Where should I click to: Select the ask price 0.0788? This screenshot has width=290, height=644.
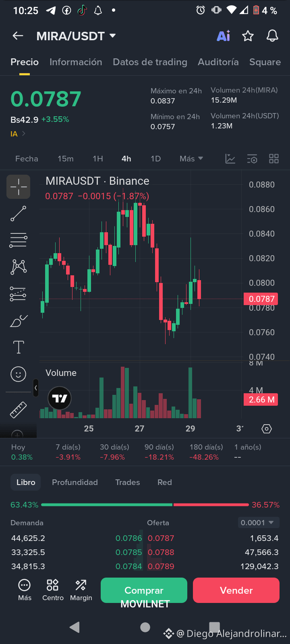161,552
